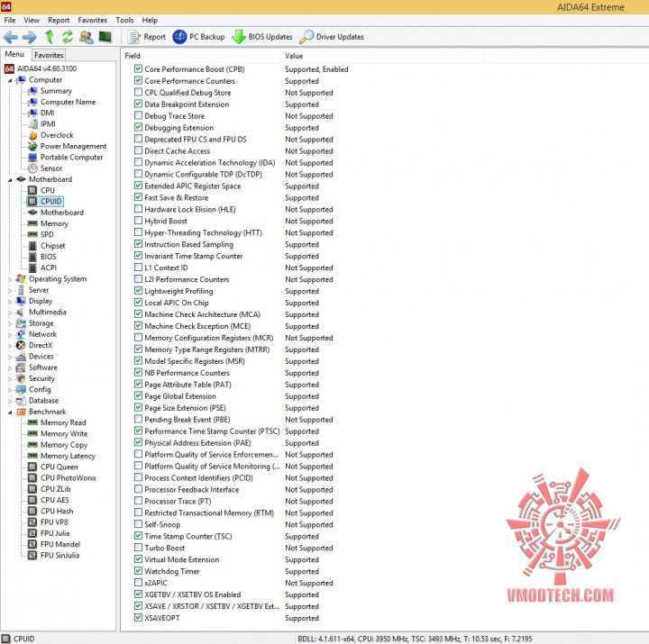649x644 pixels.
Task: Open the Help menu
Action: [150, 20]
